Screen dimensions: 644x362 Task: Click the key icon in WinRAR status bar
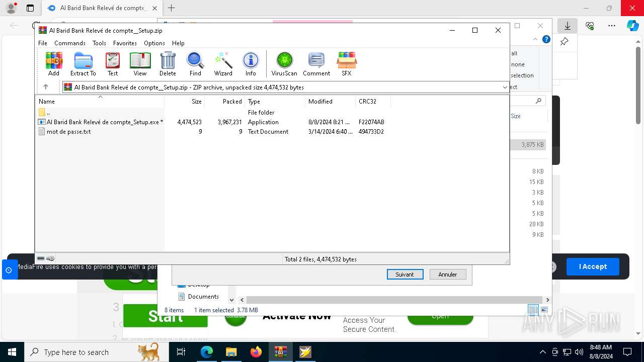click(50, 258)
